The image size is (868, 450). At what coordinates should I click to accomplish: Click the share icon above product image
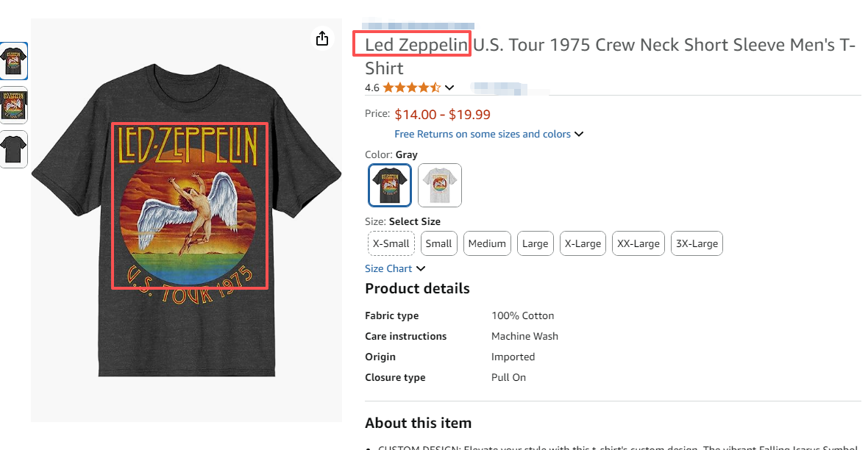click(x=322, y=39)
